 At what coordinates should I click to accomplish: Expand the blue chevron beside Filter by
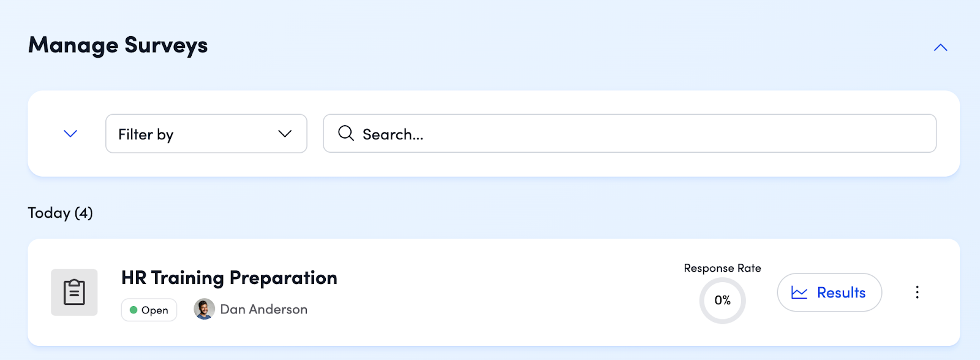70,134
